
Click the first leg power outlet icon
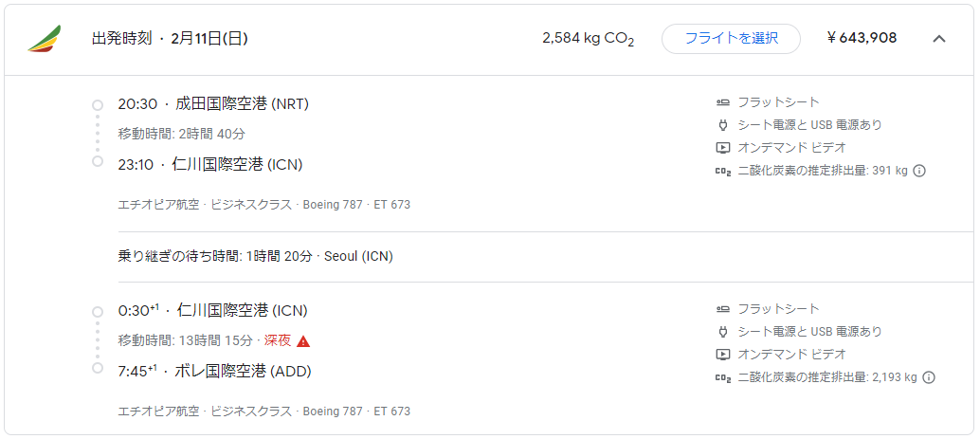(x=723, y=125)
